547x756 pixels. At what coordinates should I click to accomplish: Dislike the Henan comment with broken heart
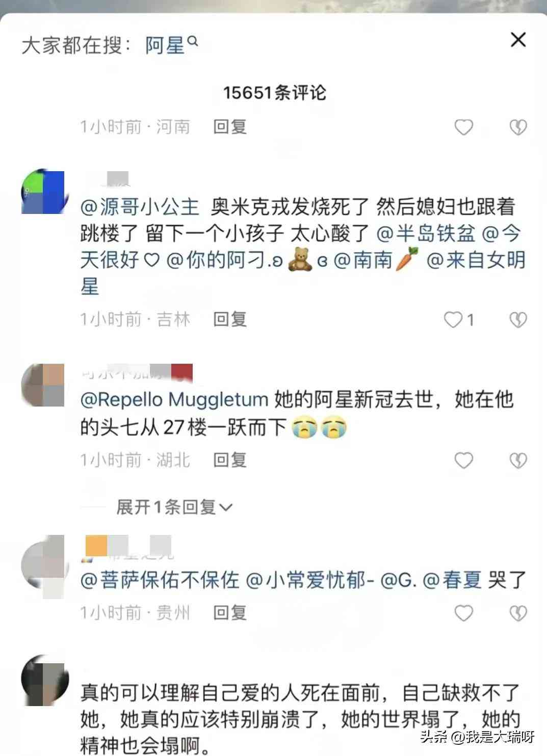coord(518,127)
